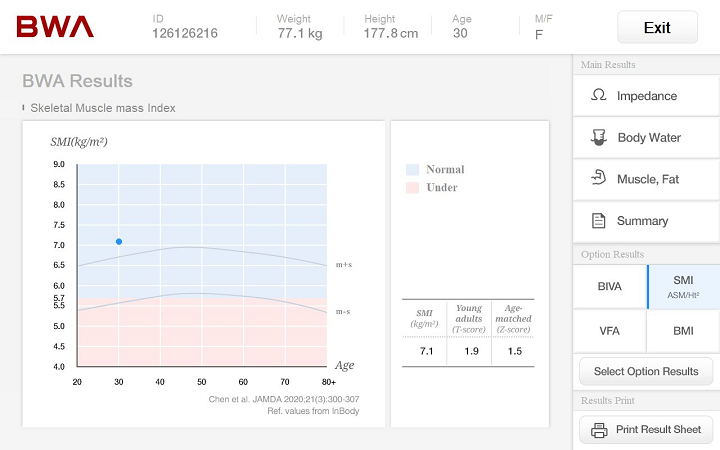Show the BMI option results
Viewport: 720px width, 450px height.
point(683,330)
